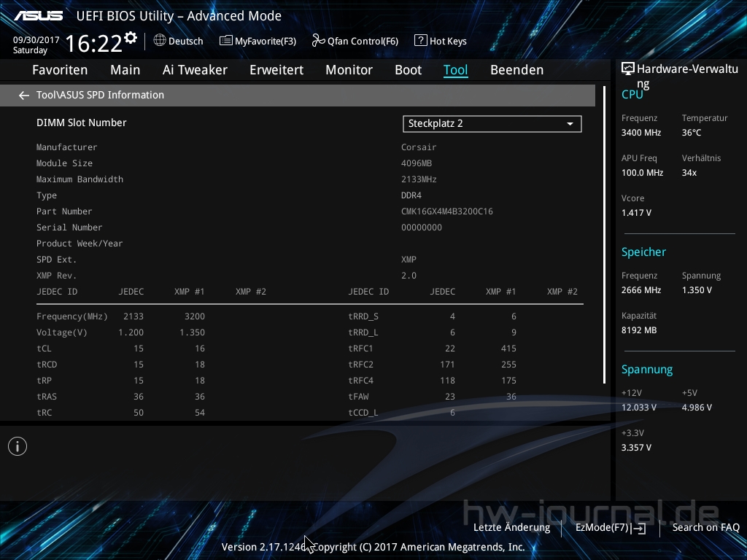Click Vcore value 1.417 V
The height and width of the screenshot is (560, 747).
(x=636, y=213)
